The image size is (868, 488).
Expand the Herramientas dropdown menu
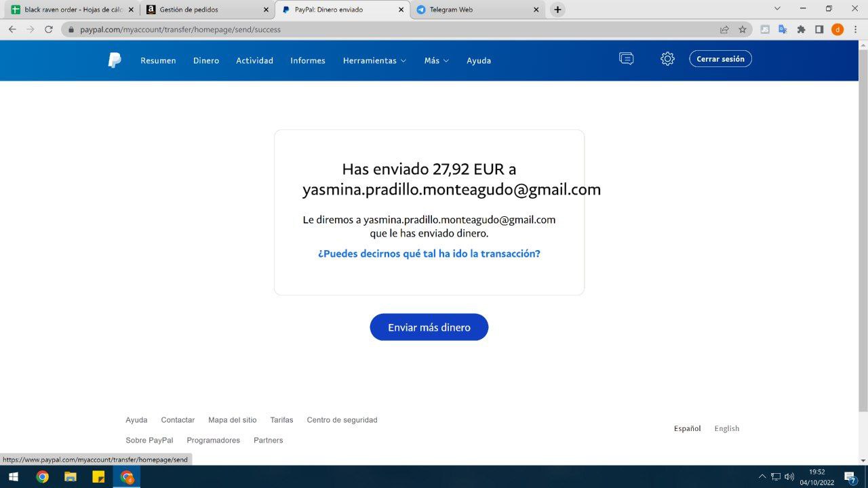[374, 60]
